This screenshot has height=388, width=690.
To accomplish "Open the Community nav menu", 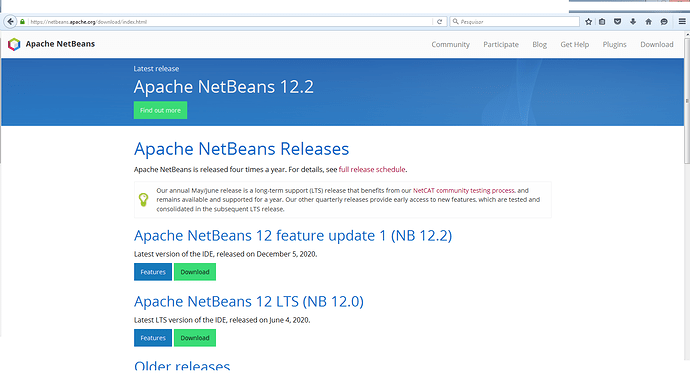I will click(x=450, y=44).
